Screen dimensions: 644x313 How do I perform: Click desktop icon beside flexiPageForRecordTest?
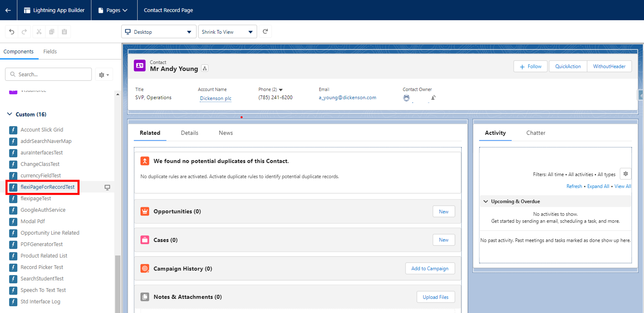107,187
